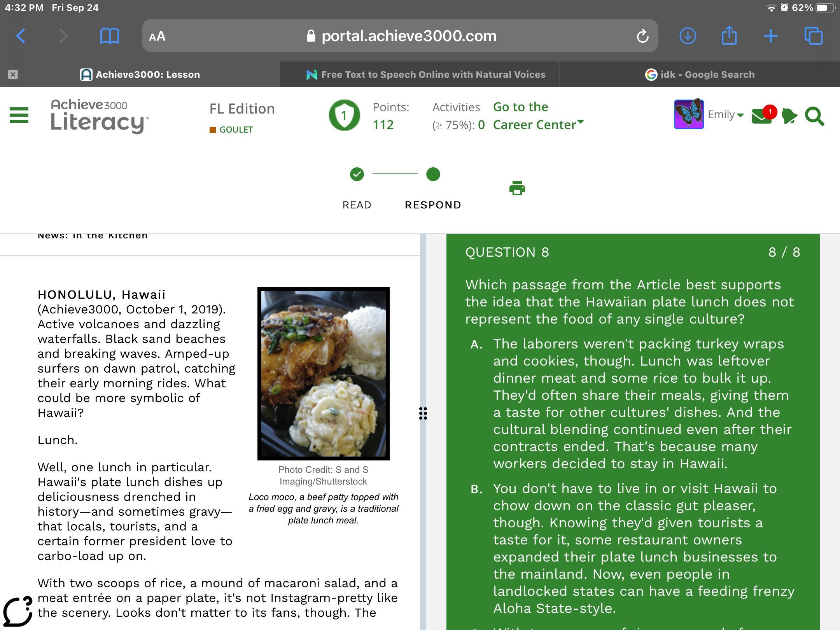Click the printer icon
Screen dimensions: 840x630
point(517,189)
